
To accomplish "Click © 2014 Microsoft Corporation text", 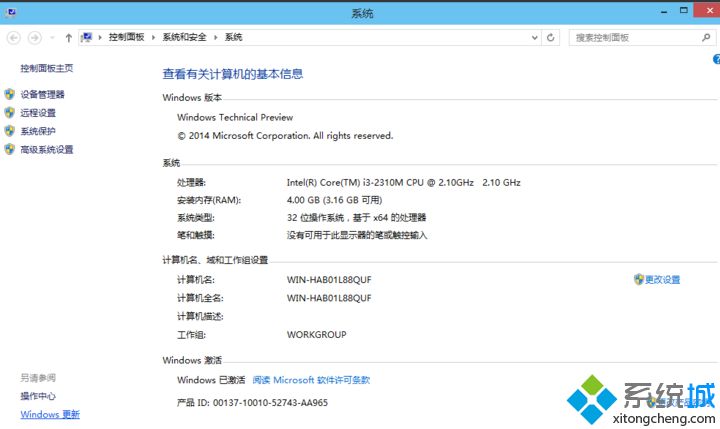I will pos(285,135).
